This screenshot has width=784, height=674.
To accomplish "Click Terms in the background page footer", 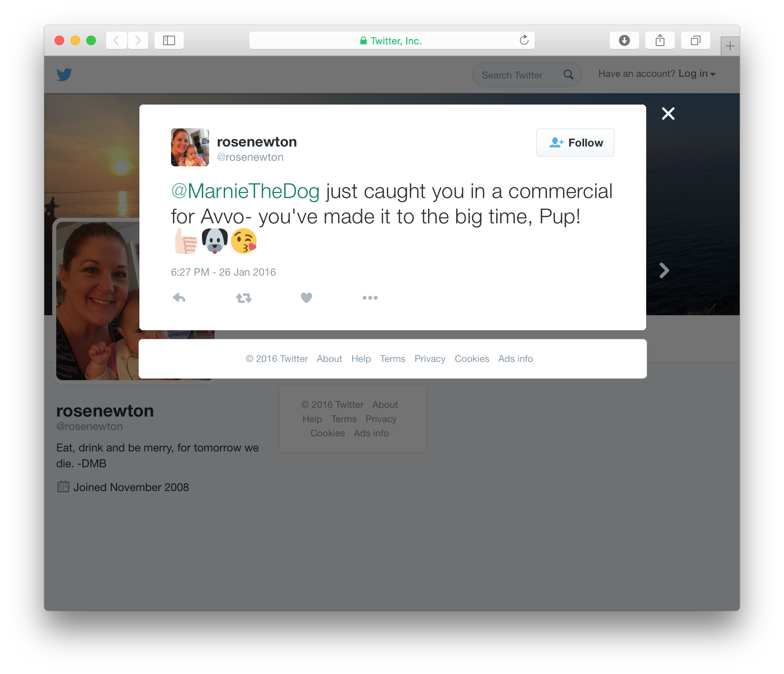I will [344, 419].
